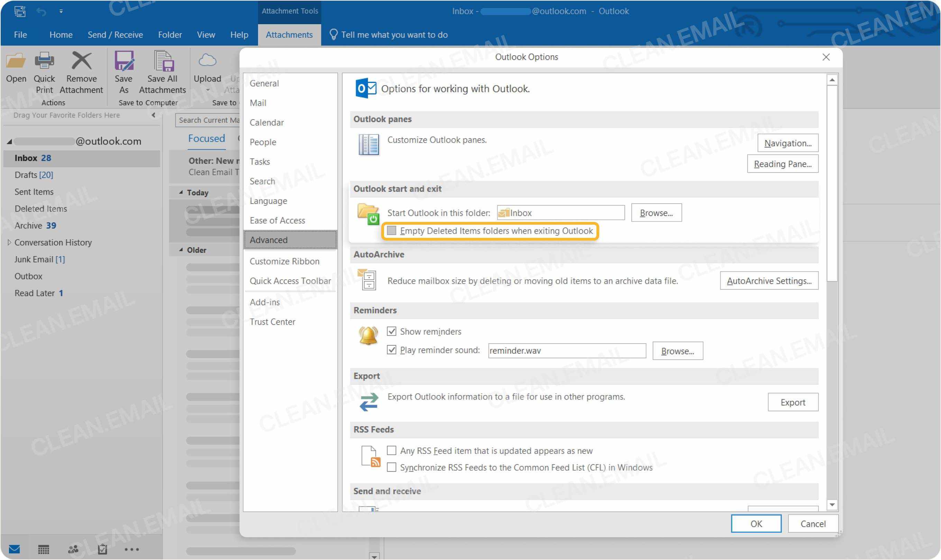
Task: Click the Save As icon in the ribbon
Action: (x=123, y=60)
